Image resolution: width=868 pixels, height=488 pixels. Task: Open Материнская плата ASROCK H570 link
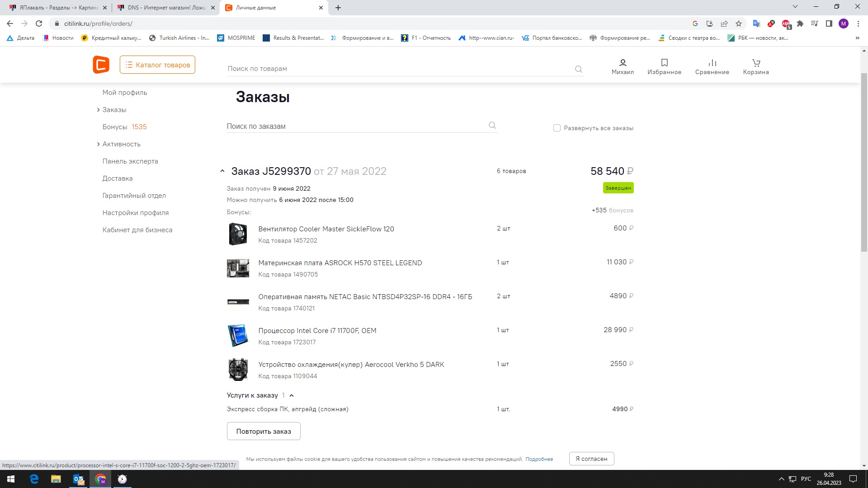340,263
